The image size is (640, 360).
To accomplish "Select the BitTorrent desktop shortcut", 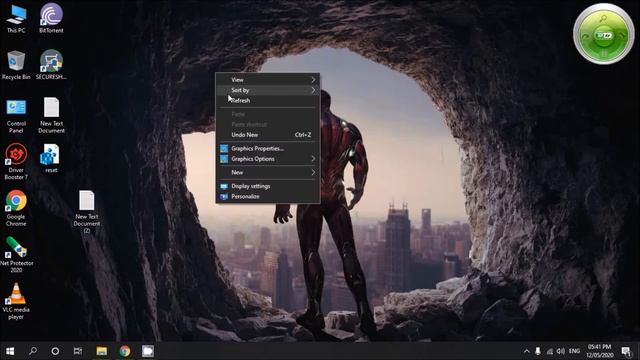I will pyautogui.click(x=51, y=18).
